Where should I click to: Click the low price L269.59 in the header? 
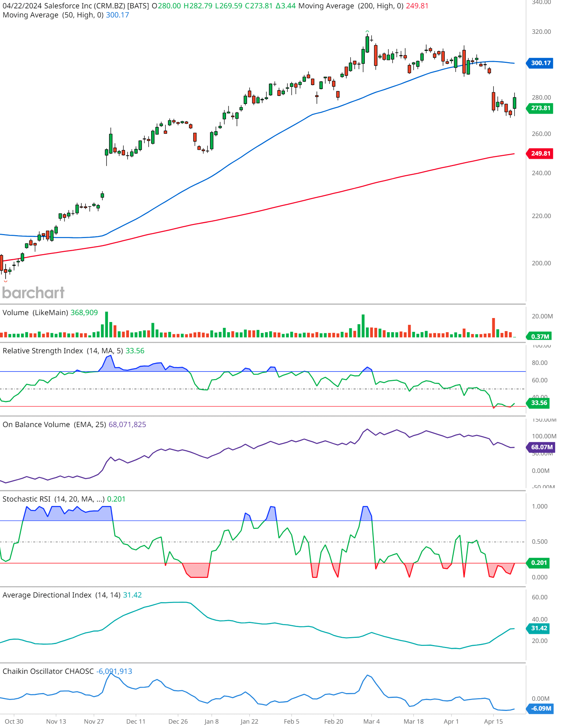tap(229, 6)
